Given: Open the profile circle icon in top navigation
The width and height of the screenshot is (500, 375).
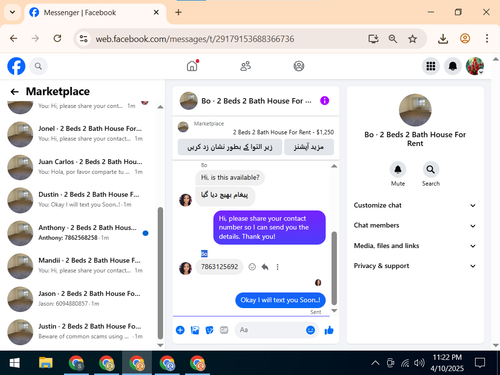Looking at the screenshot, I should 299,66.
